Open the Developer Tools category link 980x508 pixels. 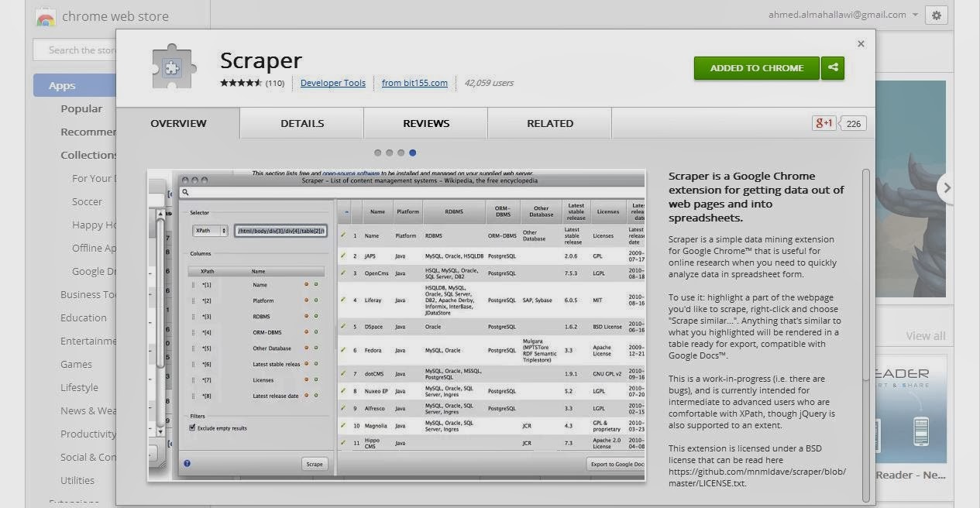[x=333, y=83]
